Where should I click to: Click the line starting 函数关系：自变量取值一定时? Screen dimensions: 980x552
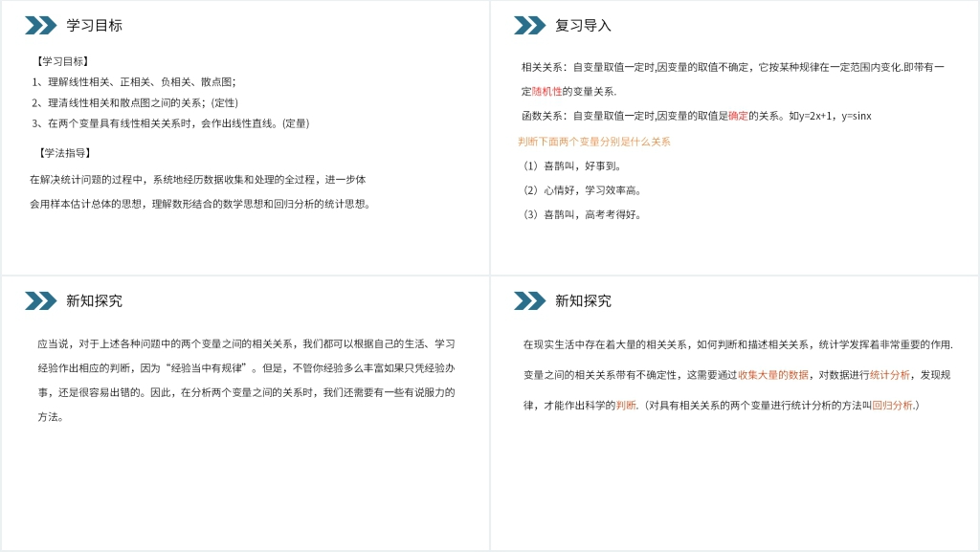[x=697, y=116]
